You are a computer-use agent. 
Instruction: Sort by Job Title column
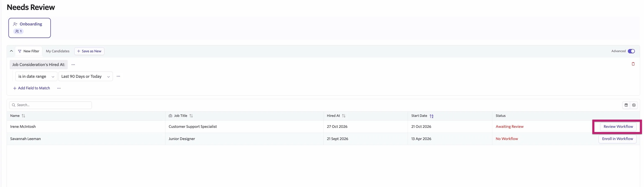tap(191, 116)
